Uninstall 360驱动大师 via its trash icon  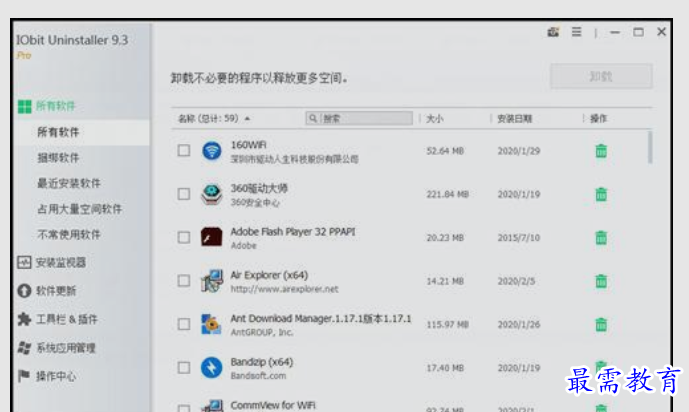601,194
